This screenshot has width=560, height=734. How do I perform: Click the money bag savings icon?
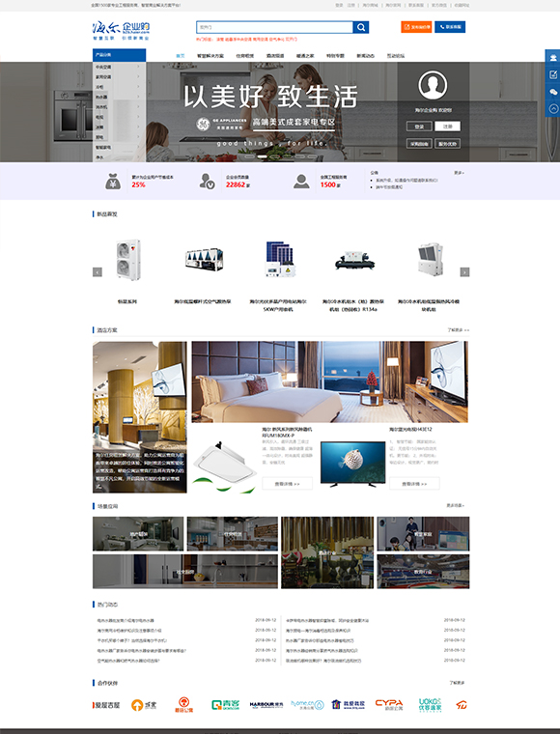(x=112, y=182)
